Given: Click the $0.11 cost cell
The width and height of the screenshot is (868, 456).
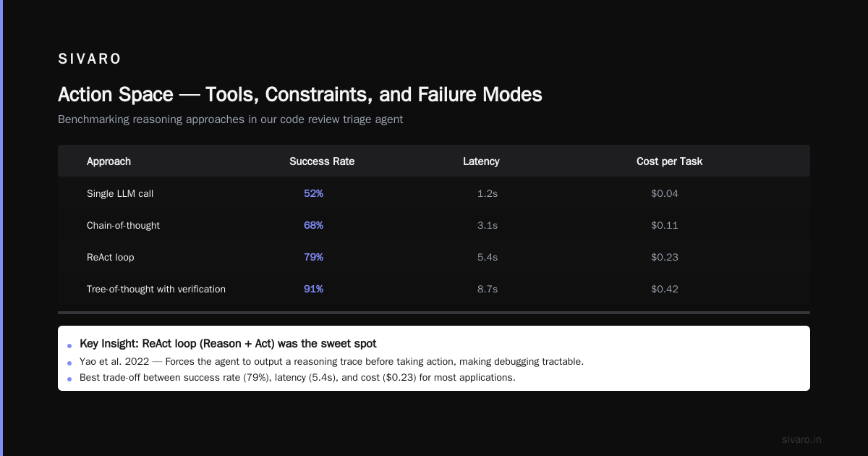Looking at the screenshot, I should 665,225.
